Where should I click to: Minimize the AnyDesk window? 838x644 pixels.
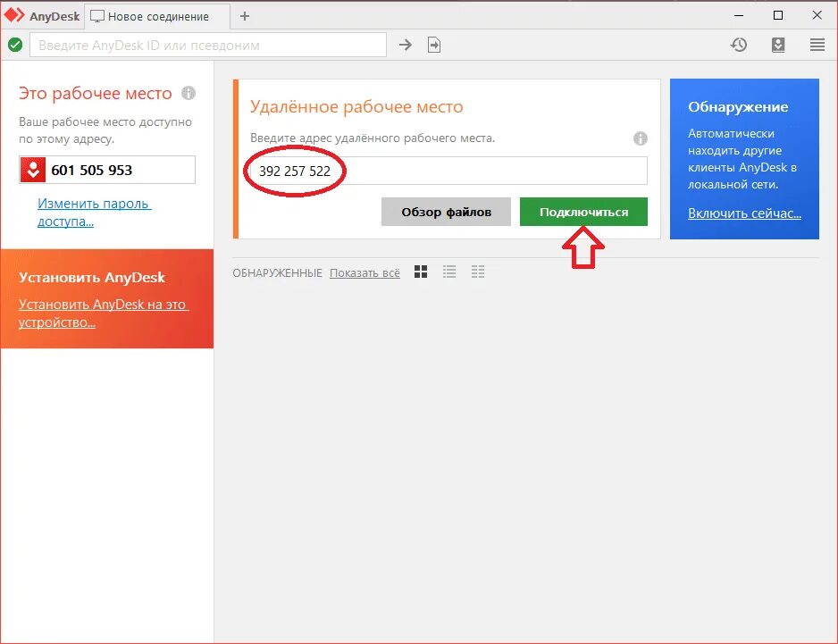[x=739, y=15]
